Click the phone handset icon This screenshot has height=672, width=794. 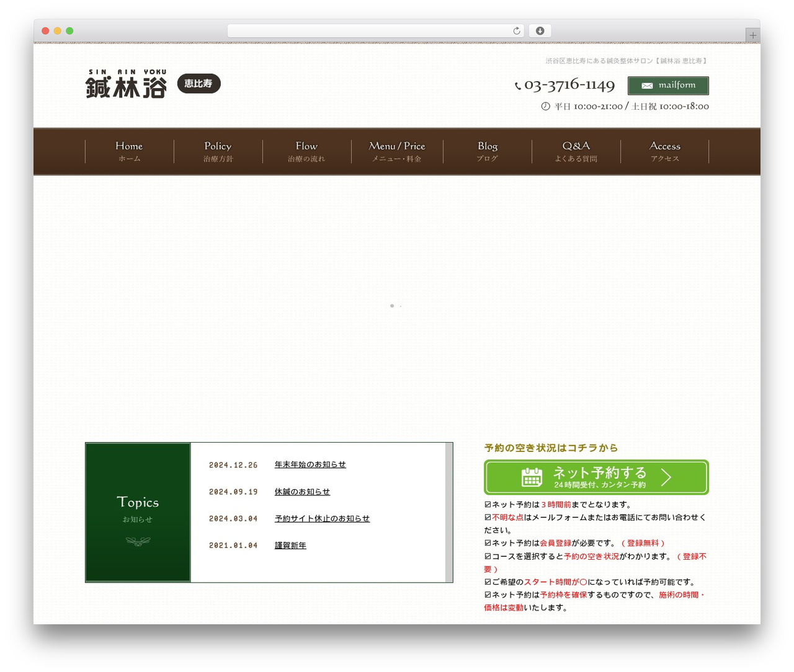(518, 86)
